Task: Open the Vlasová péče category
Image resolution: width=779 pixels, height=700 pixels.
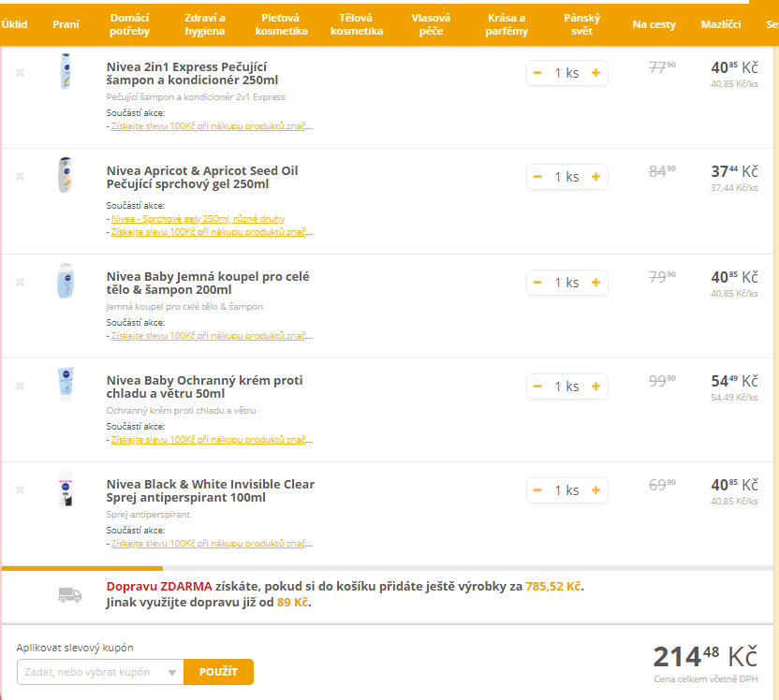Action: pos(431,24)
